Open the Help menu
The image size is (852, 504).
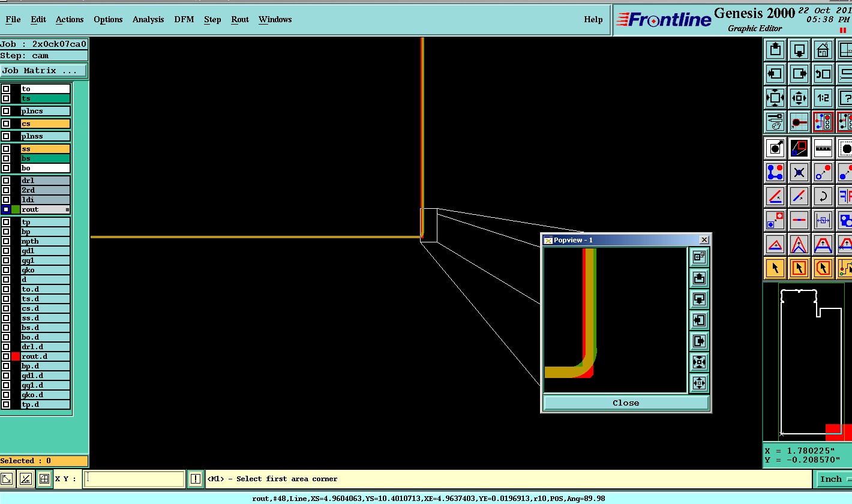[x=593, y=19]
